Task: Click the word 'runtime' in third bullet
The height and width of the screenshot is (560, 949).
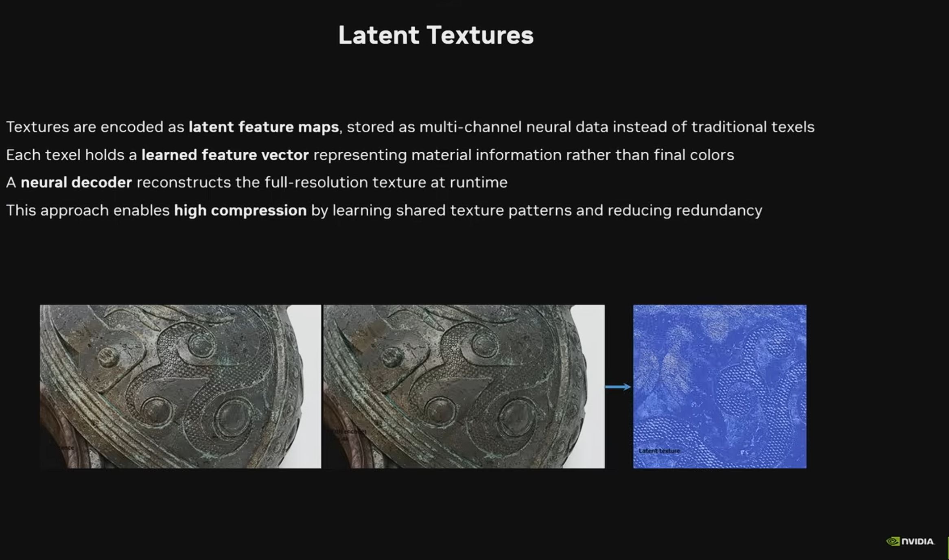Action: [478, 182]
